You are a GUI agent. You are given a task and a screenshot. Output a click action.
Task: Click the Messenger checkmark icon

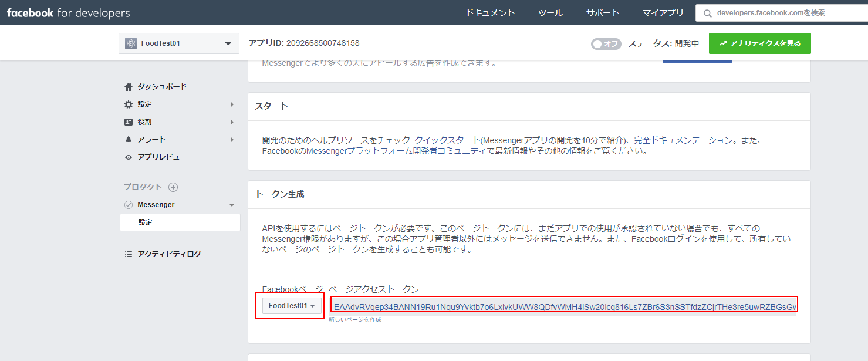click(x=129, y=205)
